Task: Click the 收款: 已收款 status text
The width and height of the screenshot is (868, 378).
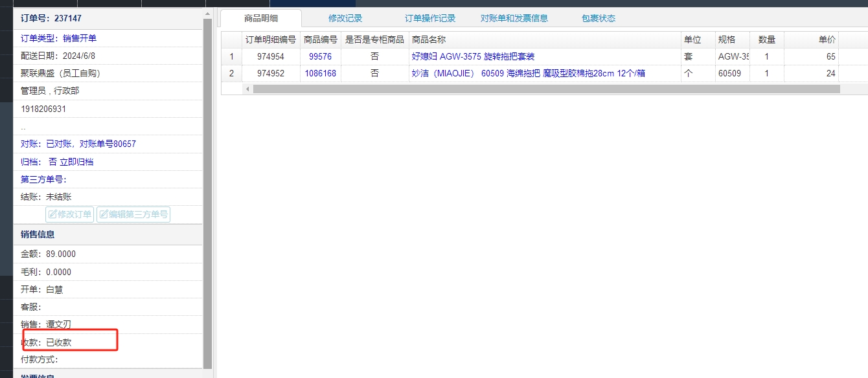Action: pyautogui.click(x=46, y=342)
